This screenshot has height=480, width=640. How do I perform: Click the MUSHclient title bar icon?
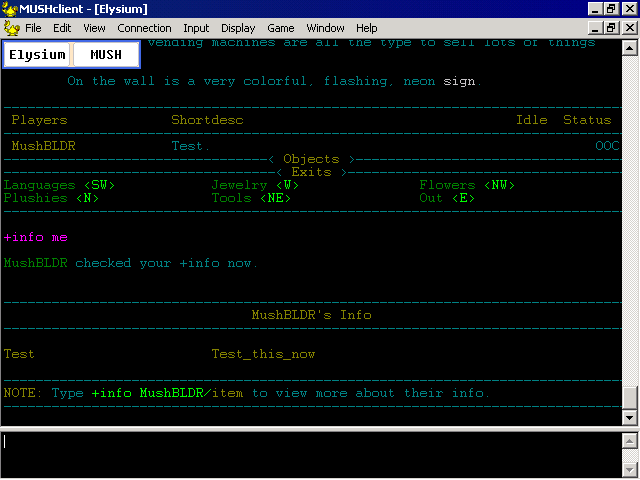tap(9, 9)
